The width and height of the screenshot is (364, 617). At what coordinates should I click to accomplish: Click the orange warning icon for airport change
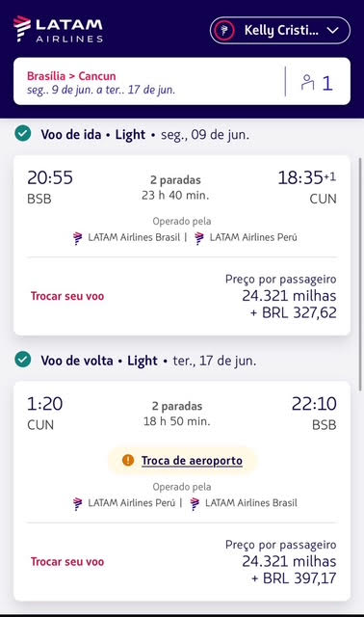point(128,460)
